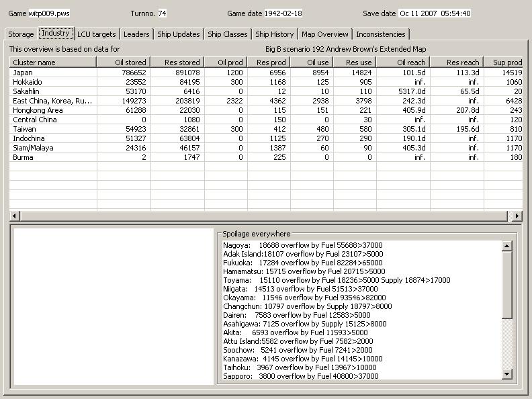Select the East China, Korea row
The height and width of the screenshot is (399, 532).
pos(266,101)
